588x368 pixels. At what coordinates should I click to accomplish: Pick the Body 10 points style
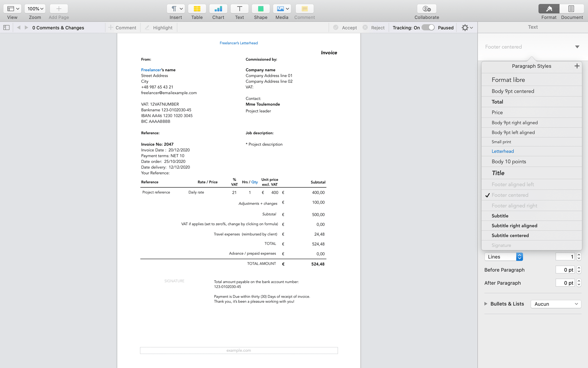click(509, 162)
